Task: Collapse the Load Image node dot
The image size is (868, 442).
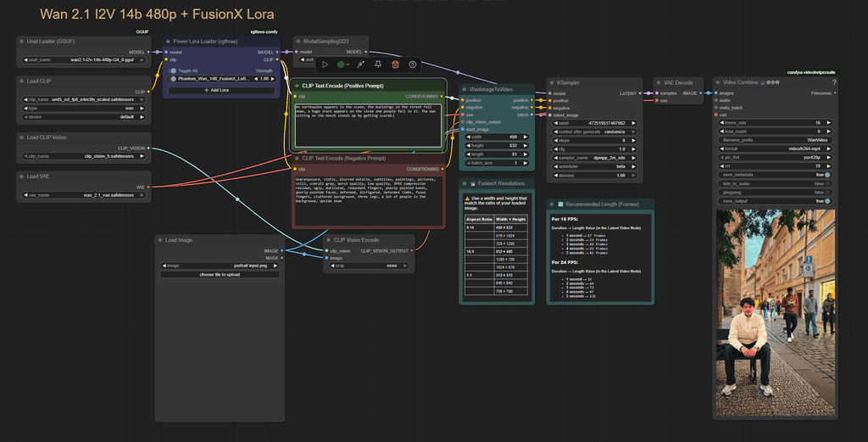Action: (x=160, y=240)
